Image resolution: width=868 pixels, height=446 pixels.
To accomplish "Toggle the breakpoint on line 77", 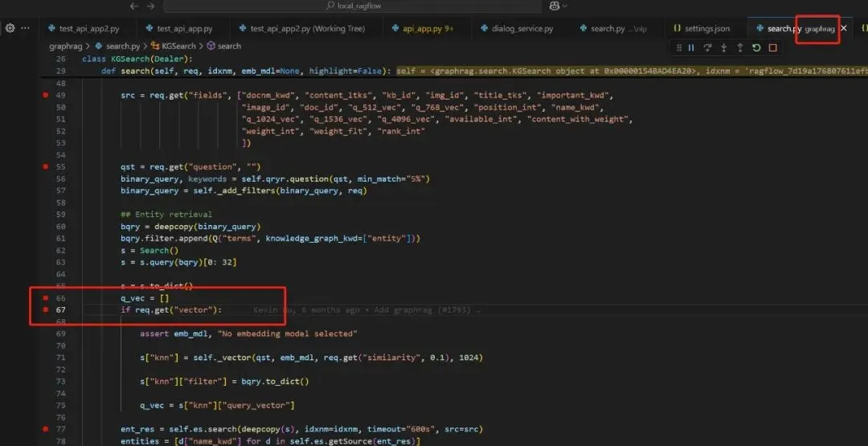I will pos(45,429).
